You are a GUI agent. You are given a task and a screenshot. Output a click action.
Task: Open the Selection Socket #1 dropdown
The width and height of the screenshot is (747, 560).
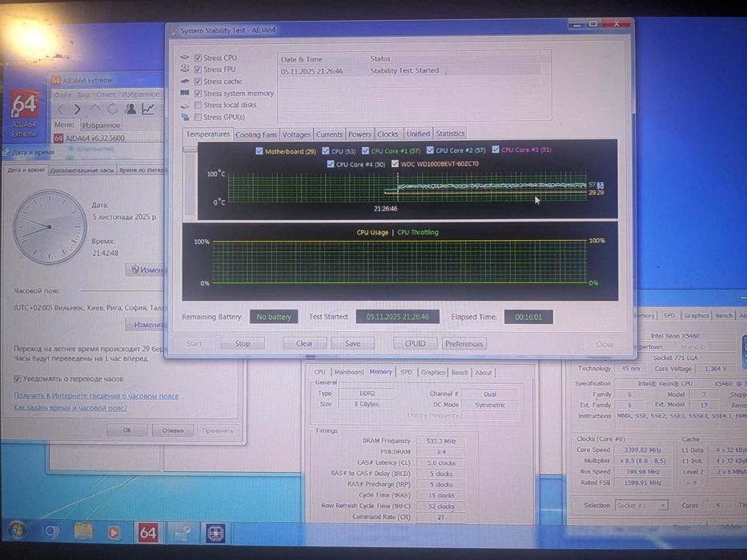click(641, 506)
